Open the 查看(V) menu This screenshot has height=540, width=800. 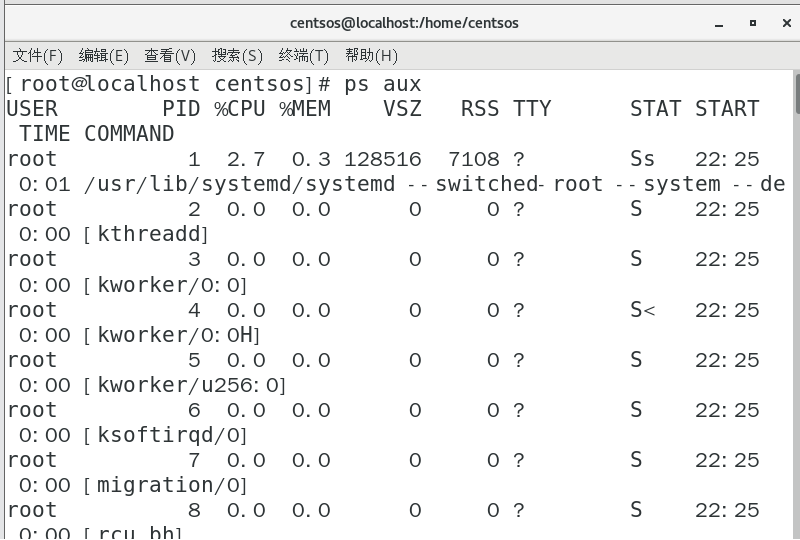tap(170, 56)
